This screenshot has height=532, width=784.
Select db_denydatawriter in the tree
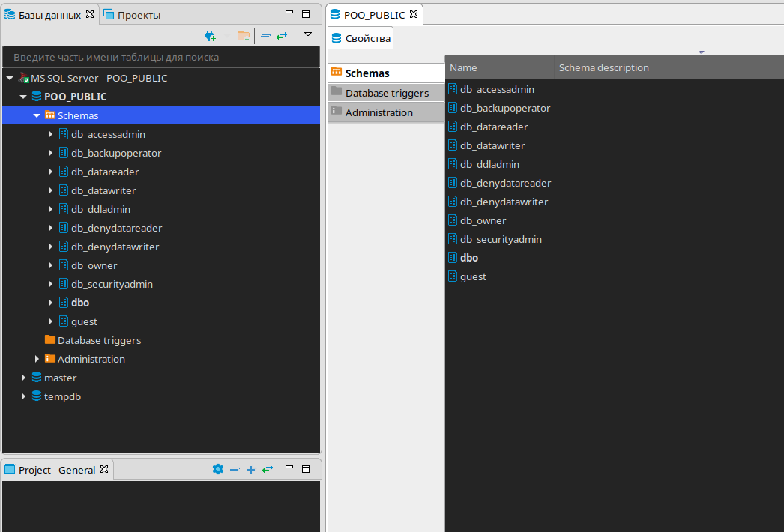click(115, 247)
